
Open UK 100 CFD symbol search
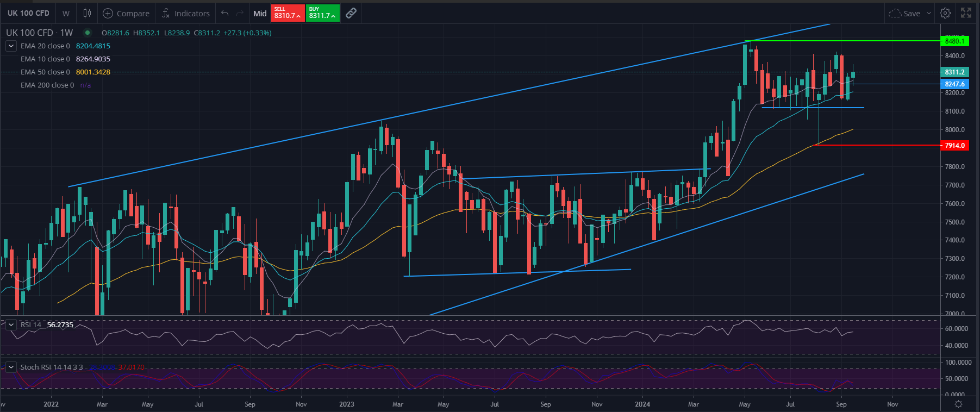(x=28, y=13)
